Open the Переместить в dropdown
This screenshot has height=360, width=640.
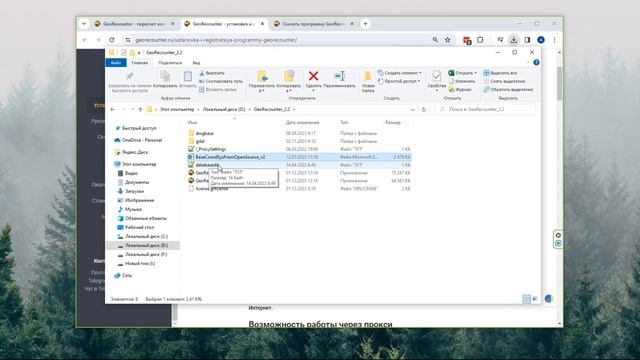(x=262, y=91)
